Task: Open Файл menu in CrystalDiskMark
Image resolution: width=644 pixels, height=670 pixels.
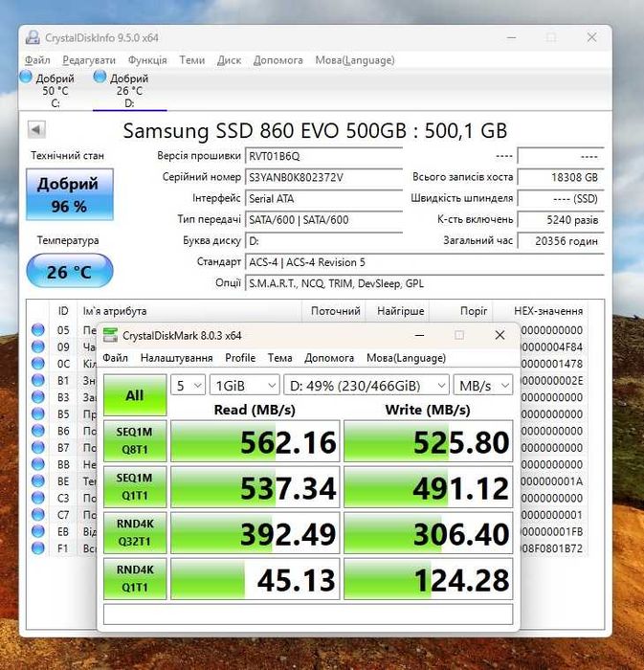Action: [115, 358]
